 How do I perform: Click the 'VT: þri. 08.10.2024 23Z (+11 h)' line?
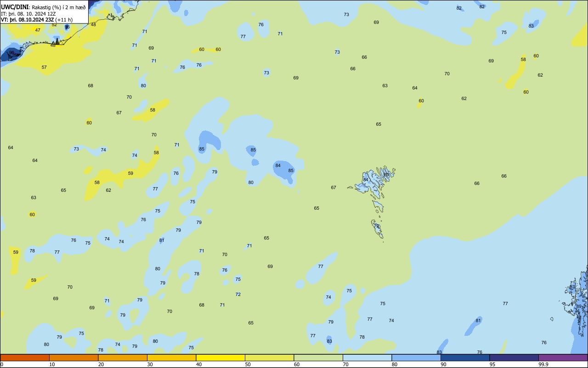pyautogui.click(x=37, y=19)
